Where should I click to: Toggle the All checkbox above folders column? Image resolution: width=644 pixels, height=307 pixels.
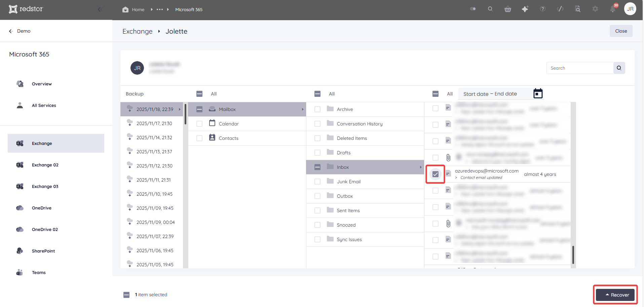point(317,94)
